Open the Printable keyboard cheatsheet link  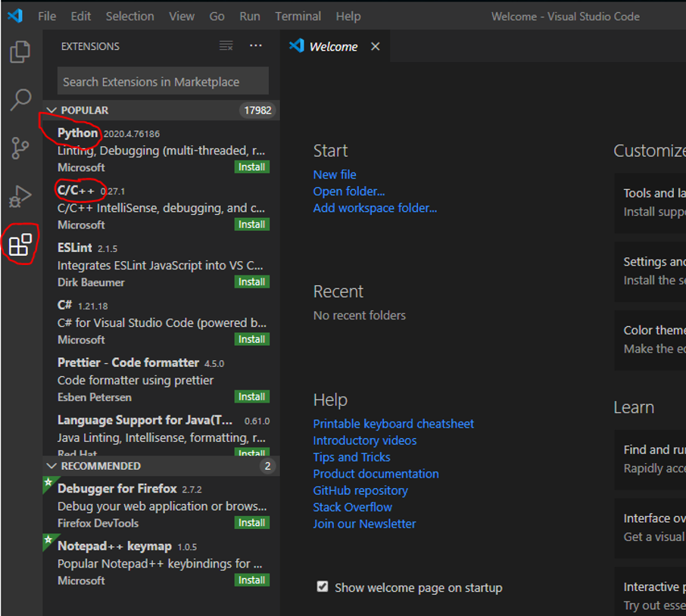click(393, 424)
